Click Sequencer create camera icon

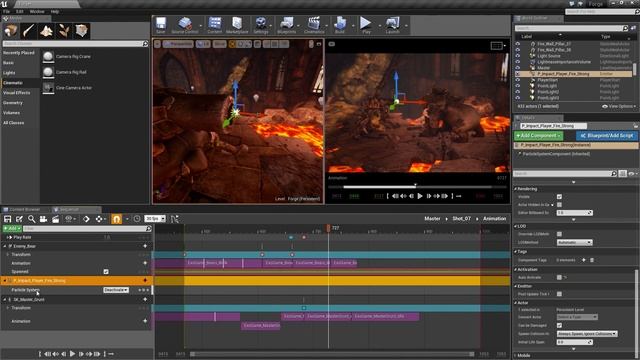click(43, 219)
